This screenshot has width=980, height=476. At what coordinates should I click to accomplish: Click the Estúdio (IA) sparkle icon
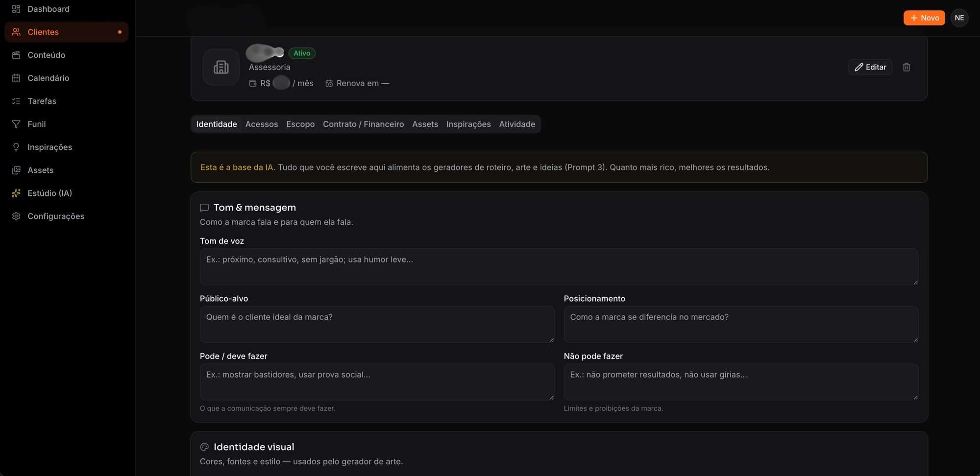click(x=16, y=193)
